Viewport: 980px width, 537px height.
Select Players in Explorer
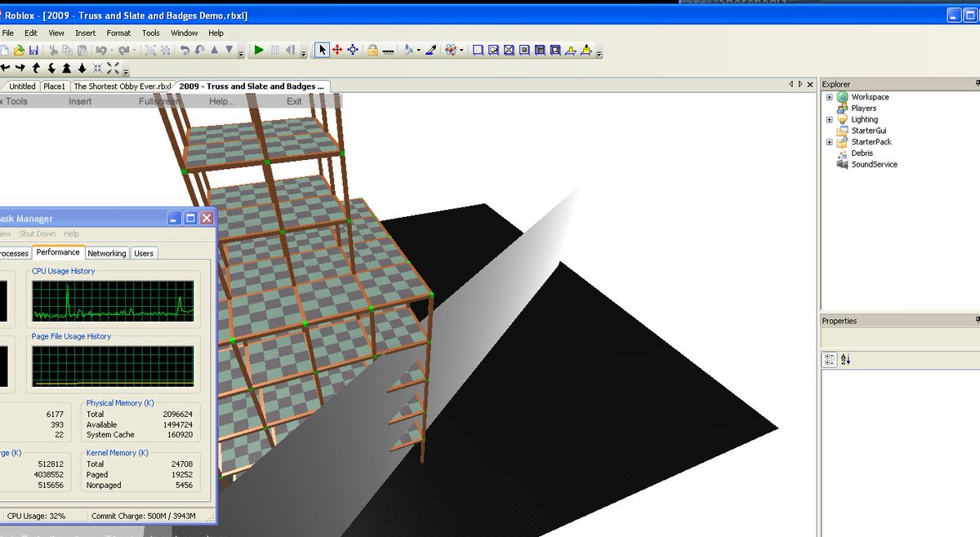863,108
